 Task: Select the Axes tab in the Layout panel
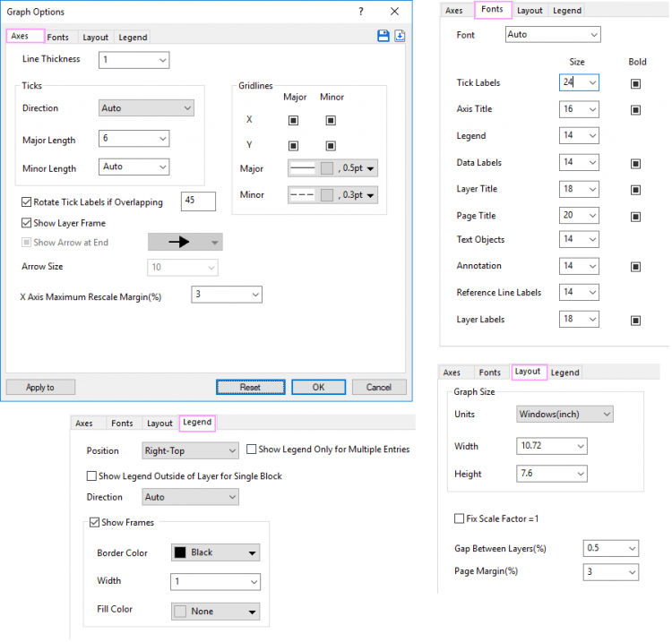pyautogui.click(x=452, y=372)
